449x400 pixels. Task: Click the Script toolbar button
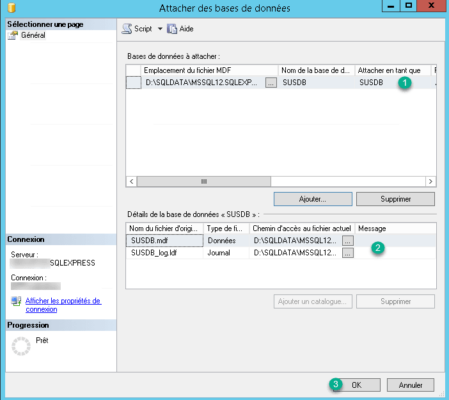137,29
